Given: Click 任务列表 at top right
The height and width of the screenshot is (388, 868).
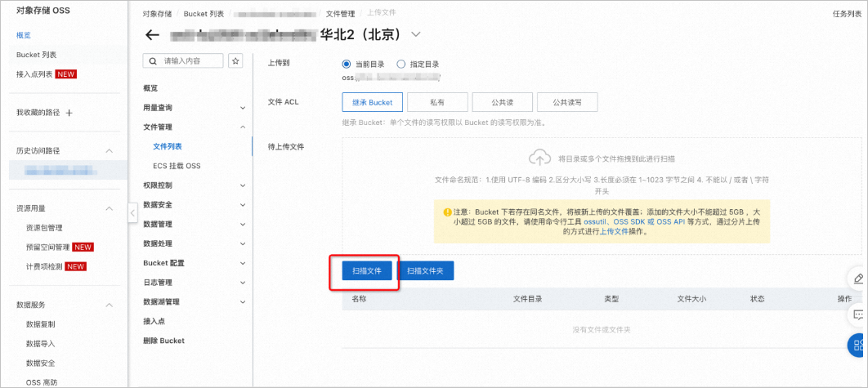Looking at the screenshot, I should (x=847, y=15).
